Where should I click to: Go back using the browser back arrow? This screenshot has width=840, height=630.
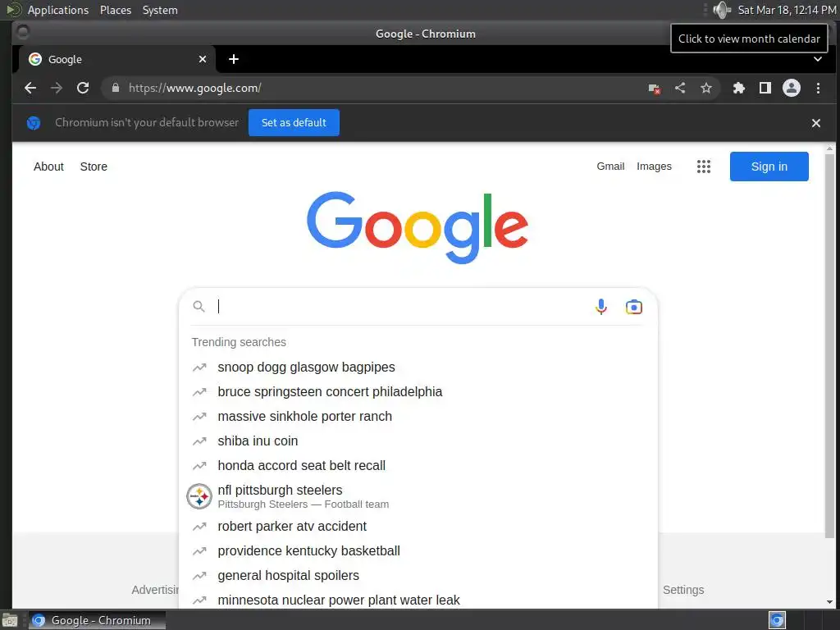[x=30, y=88]
